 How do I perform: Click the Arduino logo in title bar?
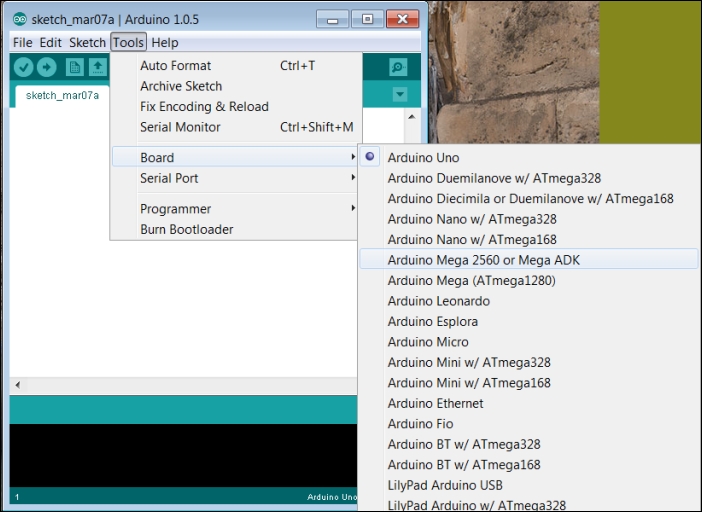point(20,19)
